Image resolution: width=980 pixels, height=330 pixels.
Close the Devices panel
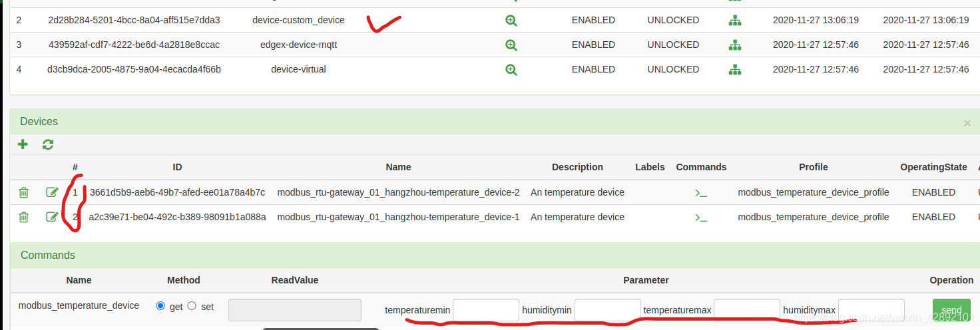pyautogui.click(x=967, y=123)
